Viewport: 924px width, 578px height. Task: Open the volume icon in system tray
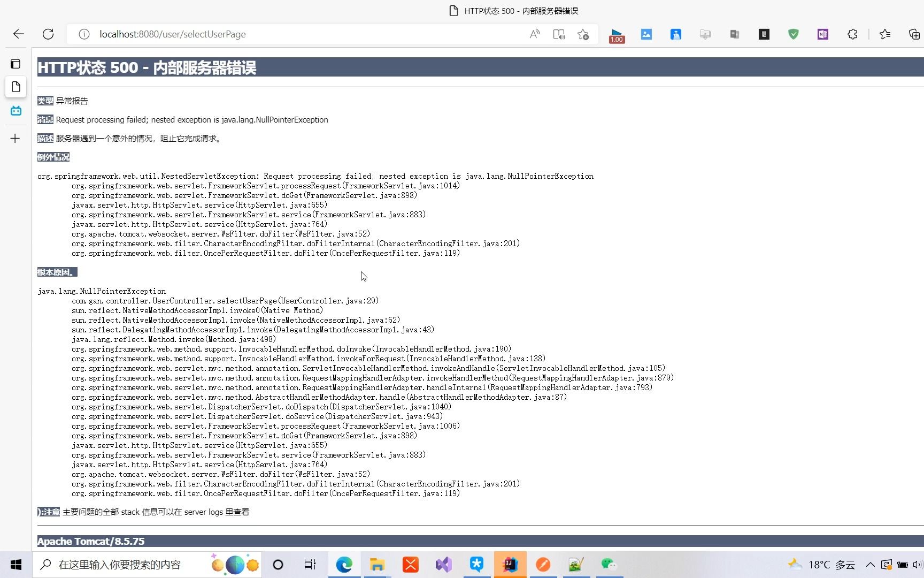coord(918,565)
